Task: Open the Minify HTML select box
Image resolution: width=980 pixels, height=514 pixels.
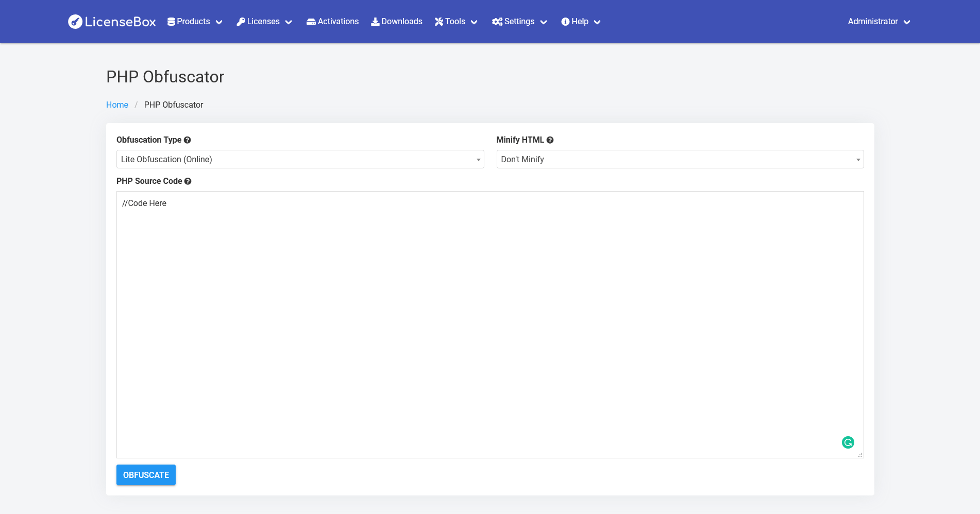Action: pyautogui.click(x=680, y=159)
